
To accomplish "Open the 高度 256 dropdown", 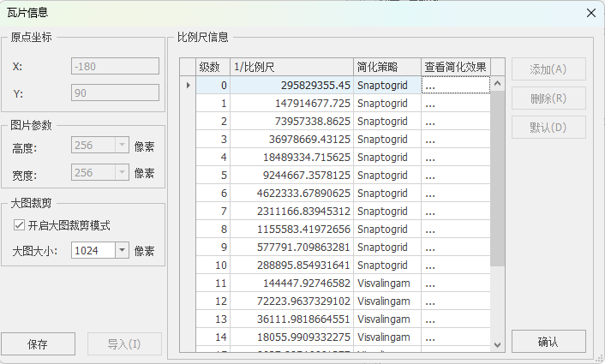I will [121, 146].
